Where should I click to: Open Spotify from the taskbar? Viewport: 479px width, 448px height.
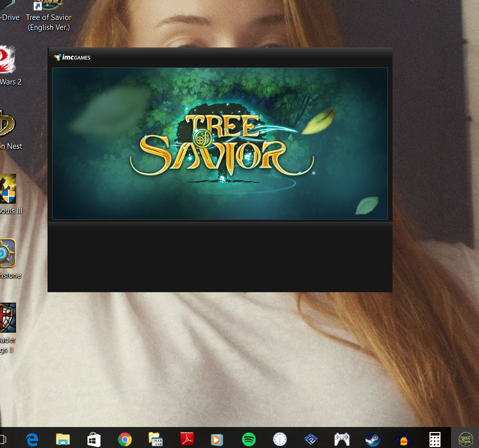point(248,439)
